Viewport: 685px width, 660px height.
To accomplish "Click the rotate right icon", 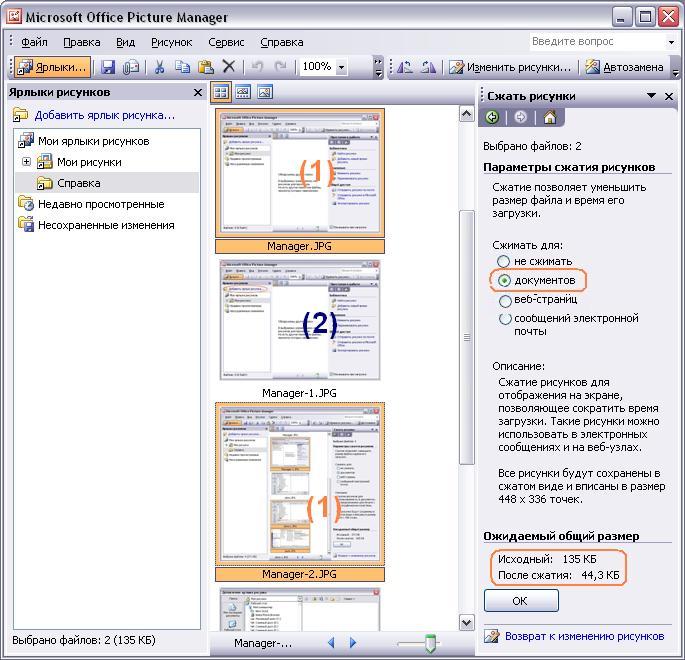I will pyautogui.click(x=428, y=67).
